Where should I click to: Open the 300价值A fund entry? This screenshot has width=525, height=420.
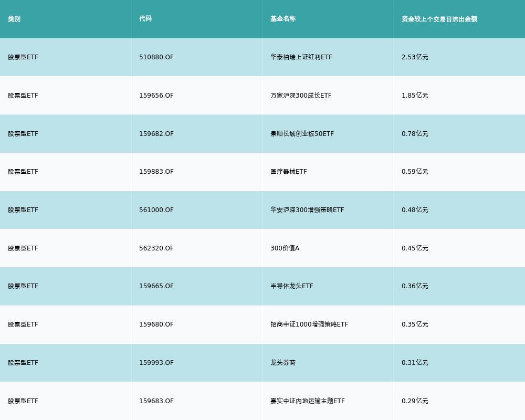tap(285, 248)
